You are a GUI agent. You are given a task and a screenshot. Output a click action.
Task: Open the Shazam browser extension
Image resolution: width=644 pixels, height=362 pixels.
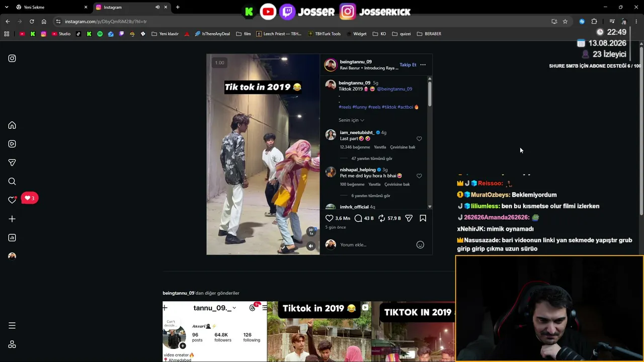[x=582, y=22]
